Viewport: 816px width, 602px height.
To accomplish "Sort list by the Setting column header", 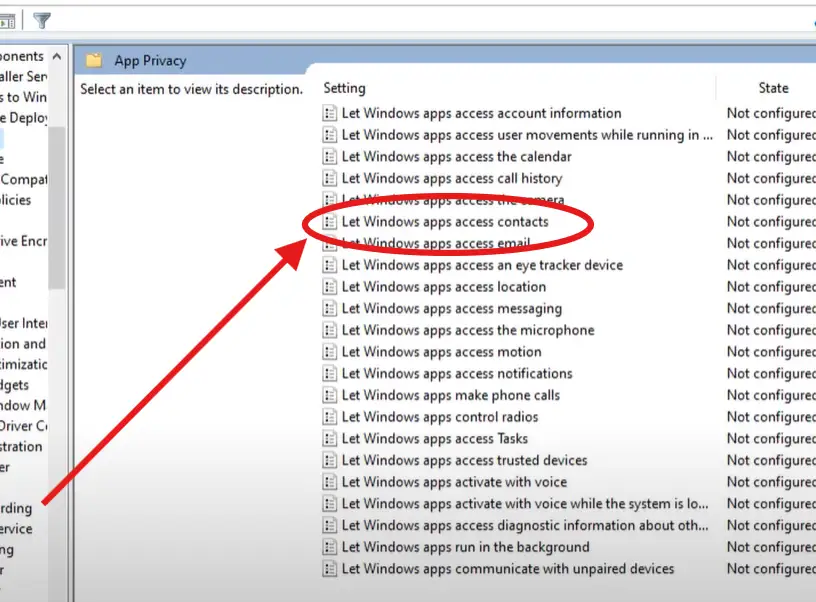I will coord(345,88).
